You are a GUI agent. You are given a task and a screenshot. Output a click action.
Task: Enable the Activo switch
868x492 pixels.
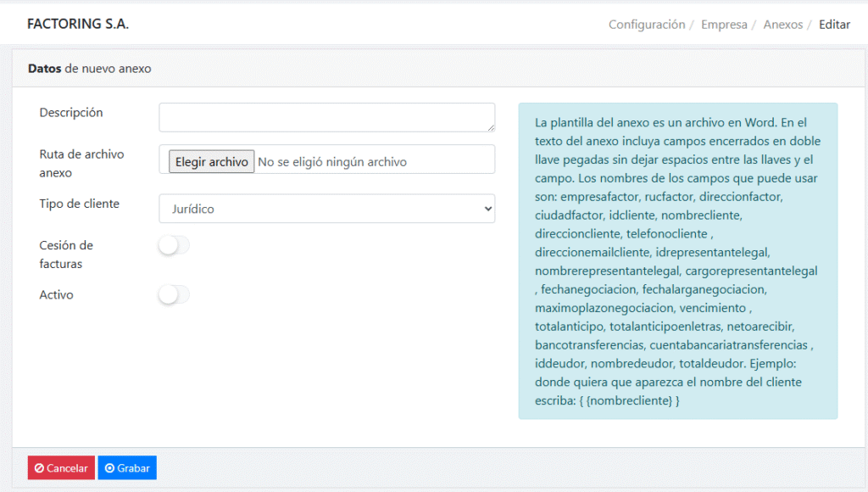[x=174, y=295]
